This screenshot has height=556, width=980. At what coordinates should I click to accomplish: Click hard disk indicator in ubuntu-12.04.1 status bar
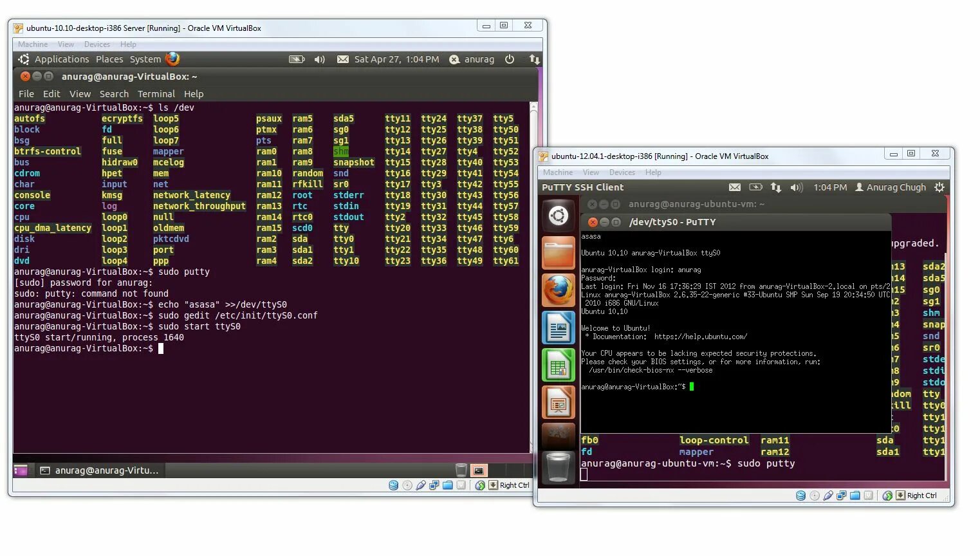pos(800,496)
